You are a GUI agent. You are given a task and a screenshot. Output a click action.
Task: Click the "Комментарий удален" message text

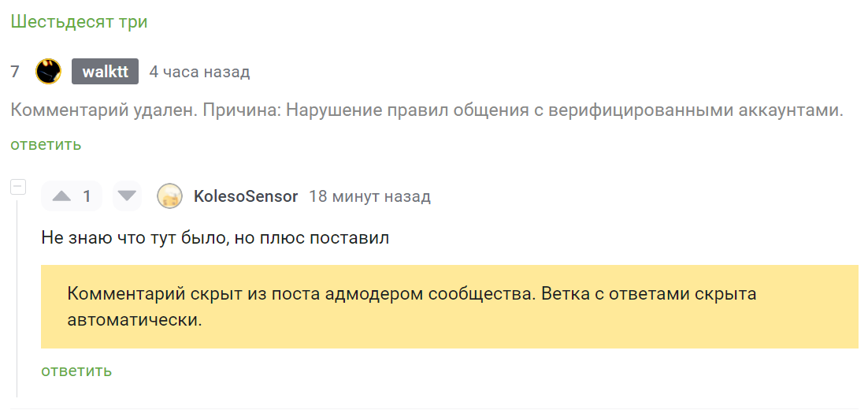coord(102,110)
